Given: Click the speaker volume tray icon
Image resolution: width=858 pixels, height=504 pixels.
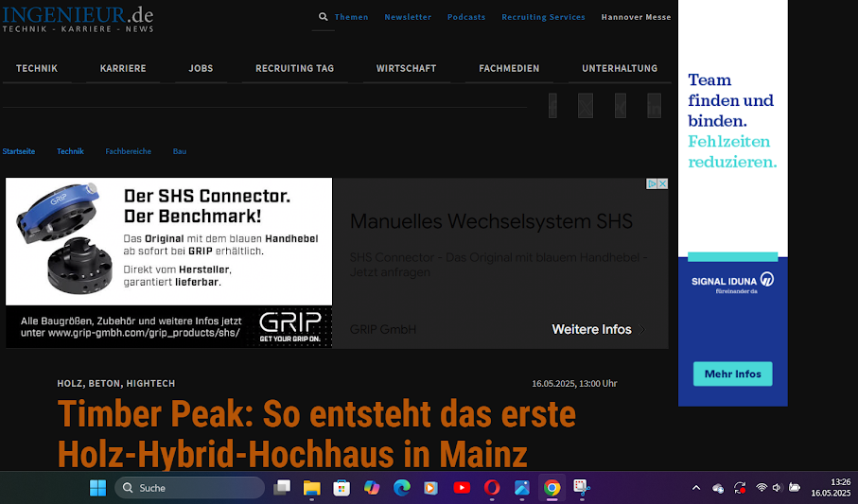Looking at the screenshot, I should point(777,488).
